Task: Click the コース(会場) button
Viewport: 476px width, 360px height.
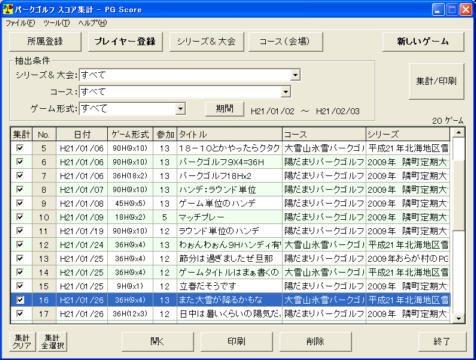Action: 285,41
